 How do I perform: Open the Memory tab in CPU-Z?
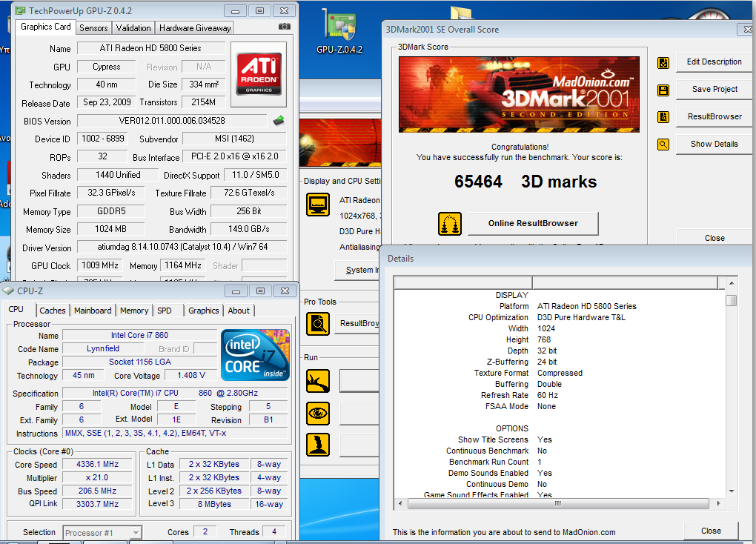134,311
